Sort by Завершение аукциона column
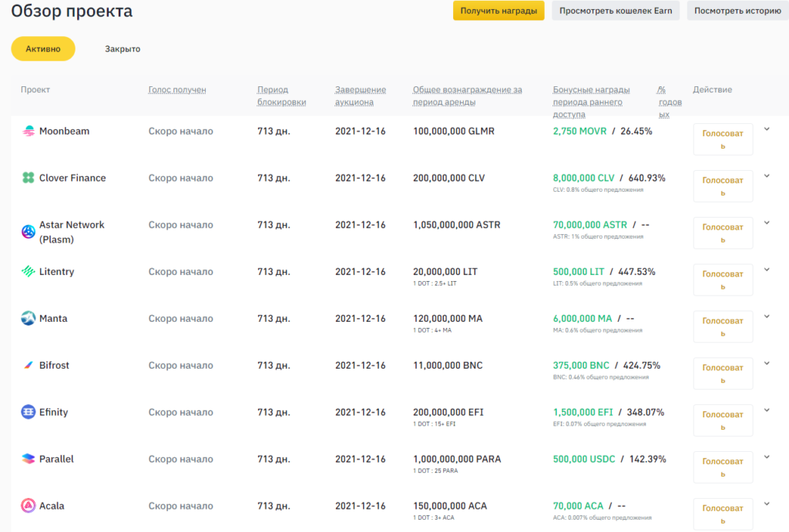The width and height of the screenshot is (789, 532). coord(360,95)
